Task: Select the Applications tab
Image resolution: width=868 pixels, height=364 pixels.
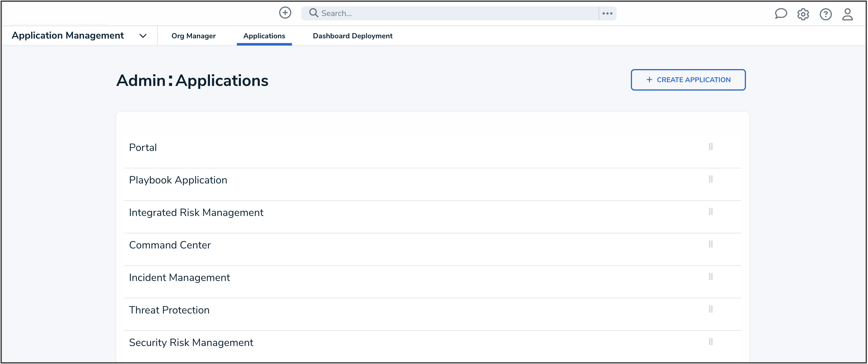Action: [x=264, y=36]
